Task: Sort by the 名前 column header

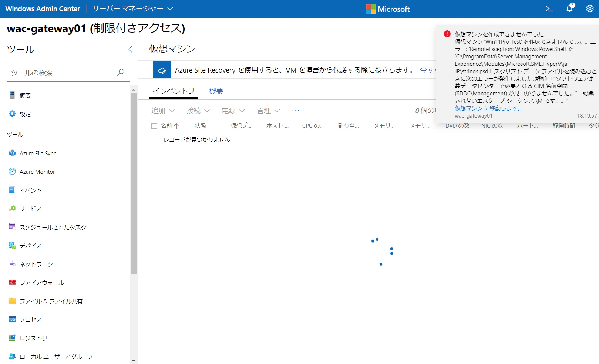Action: [170, 126]
